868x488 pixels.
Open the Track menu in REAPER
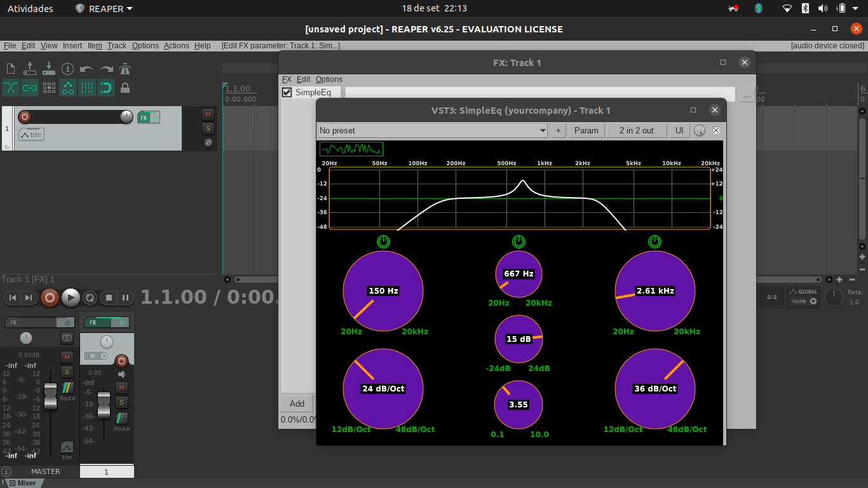click(117, 46)
